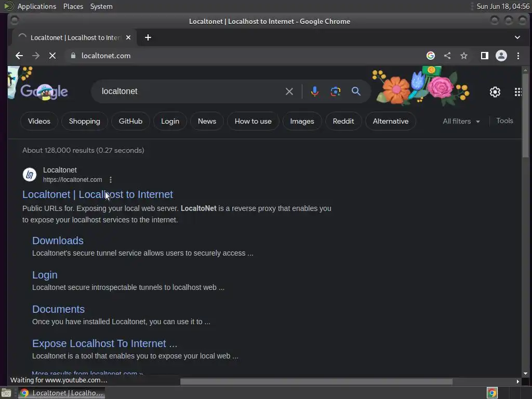Screen dimensions: 532x399
Task: Search by image with Lens
Action: [336, 91]
